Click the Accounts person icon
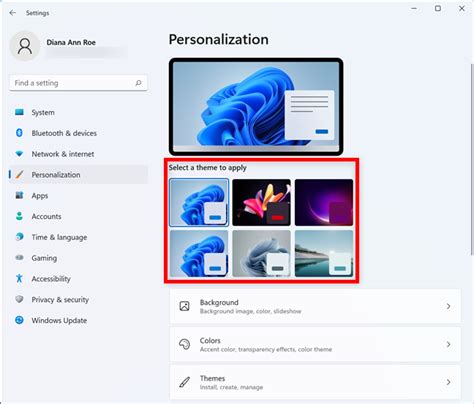The height and width of the screenshot is (404, 474). click(x=19, y=216)
